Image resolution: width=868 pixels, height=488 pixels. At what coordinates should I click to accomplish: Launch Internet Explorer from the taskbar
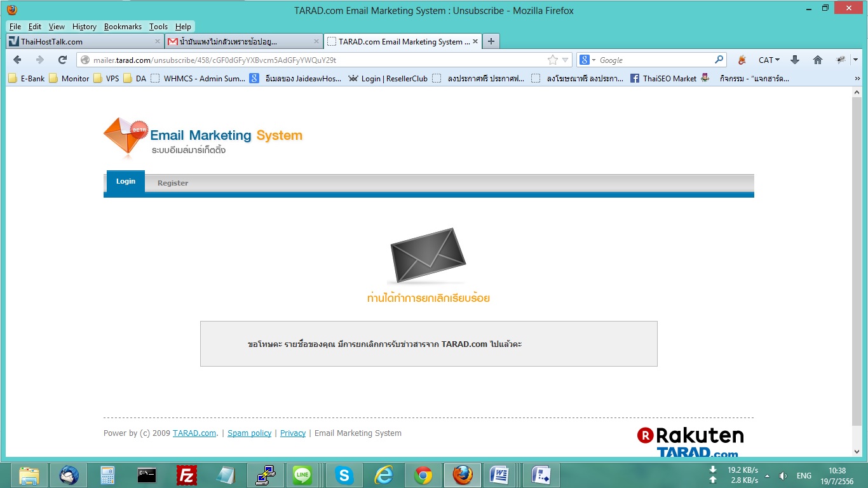pyautogui.click(x=384, y=475)
